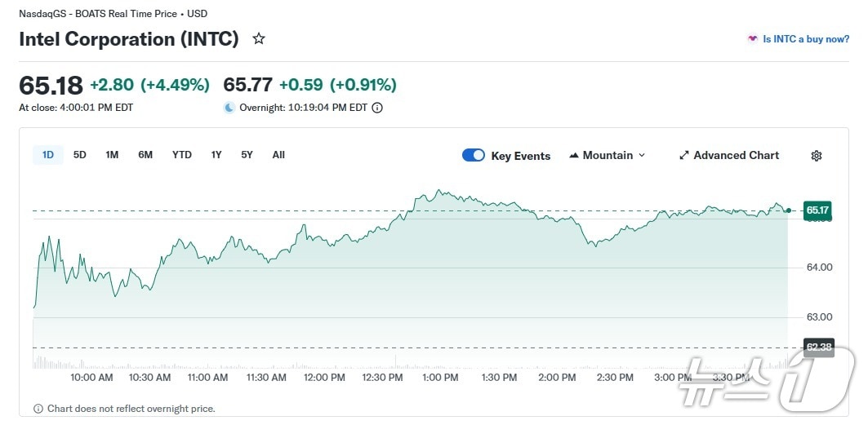868x425 pixels.
Task: Click the Advanced Chart expand arrows icon
Action: click(x=684, y=156)
